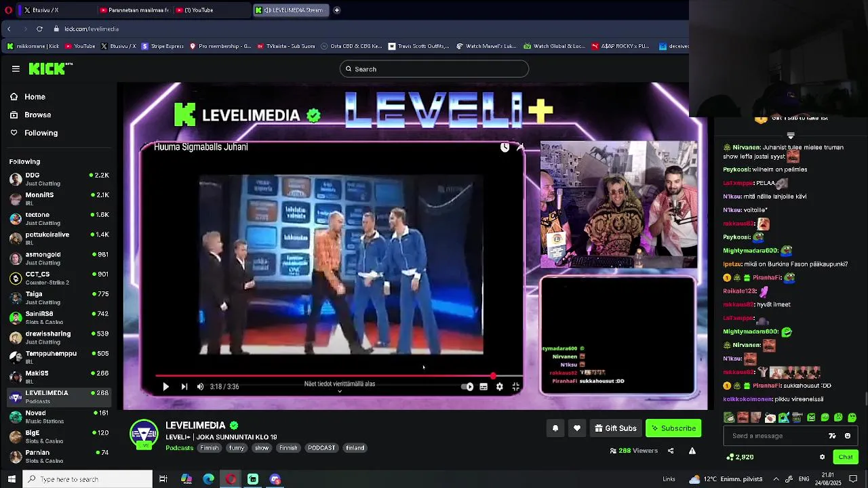The image size is (868, 488).
Task: Open a new browser tab
Action: coord(336,10)
